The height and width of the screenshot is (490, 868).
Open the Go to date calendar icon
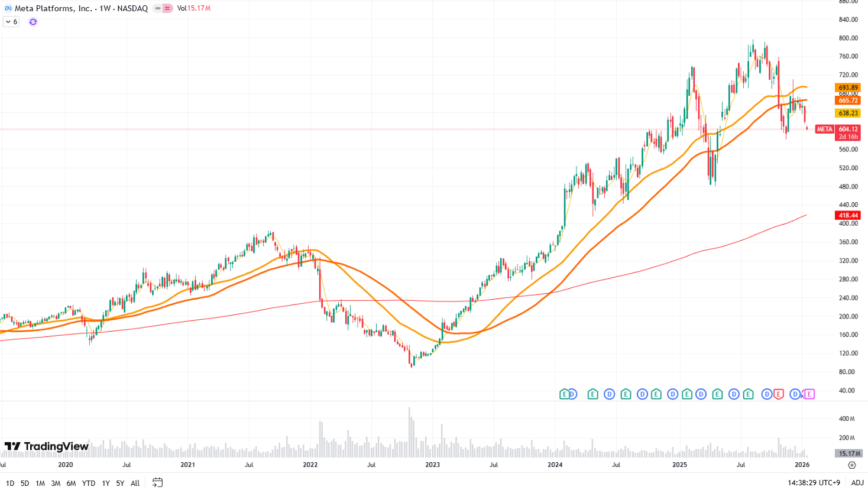[x=157, y=482]
